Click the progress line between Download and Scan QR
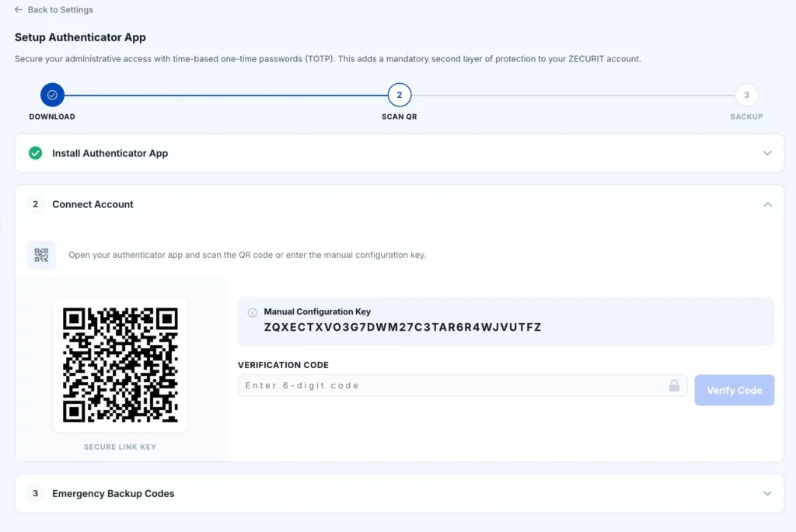Viewport: 796px width, 532px height. [x=226, y=95]
